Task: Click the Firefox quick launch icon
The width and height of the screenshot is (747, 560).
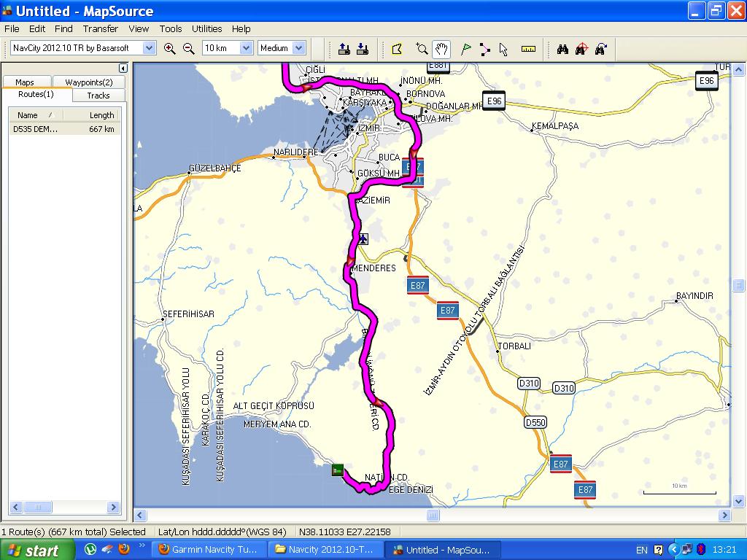Action: pyautogui.click(x=124, y=550)
